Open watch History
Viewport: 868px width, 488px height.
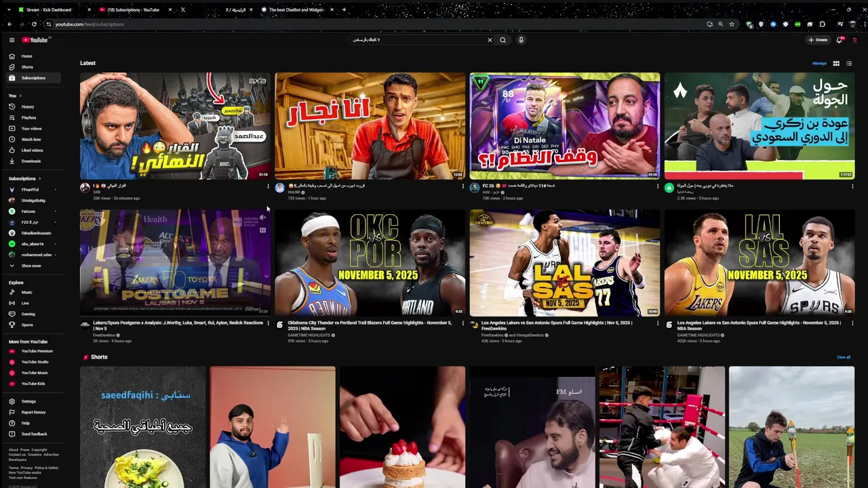34,106
